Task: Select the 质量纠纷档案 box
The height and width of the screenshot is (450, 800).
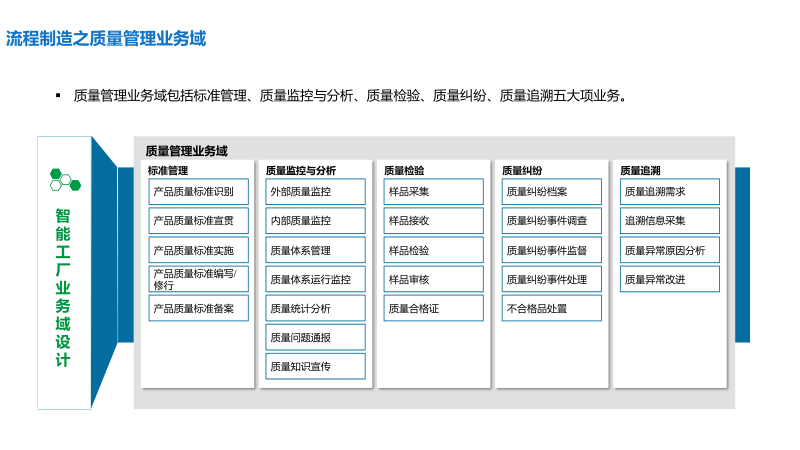Action: coord(552,192)
